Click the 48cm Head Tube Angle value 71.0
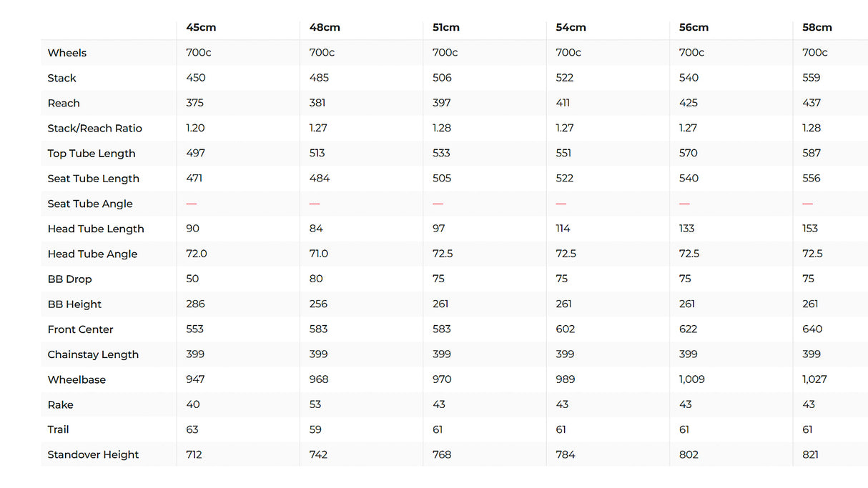 pos(319,254)
